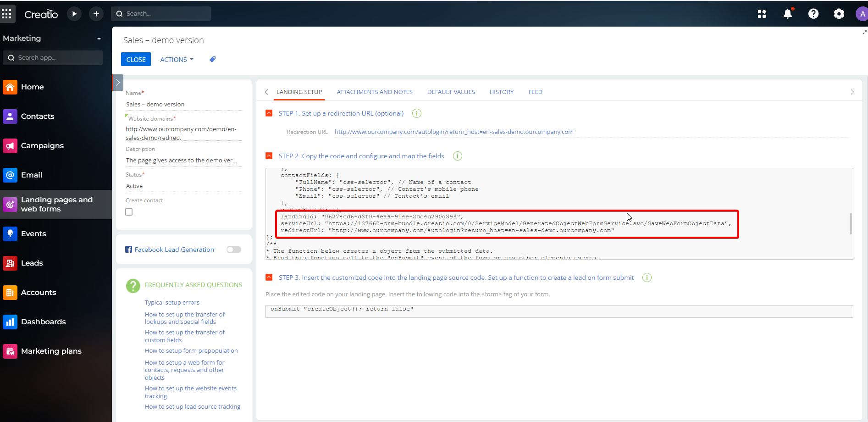Expand the Marketing workplace dropdown

[99, 39]
